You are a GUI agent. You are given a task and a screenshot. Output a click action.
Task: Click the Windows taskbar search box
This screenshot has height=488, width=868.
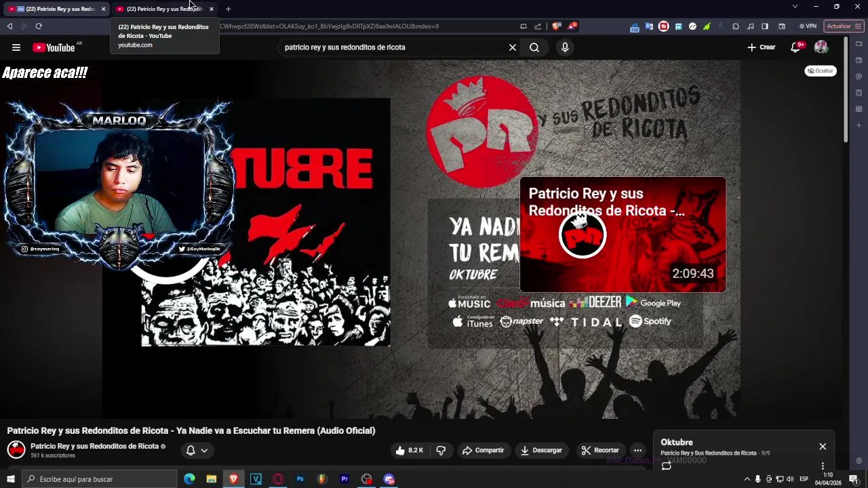100,479
